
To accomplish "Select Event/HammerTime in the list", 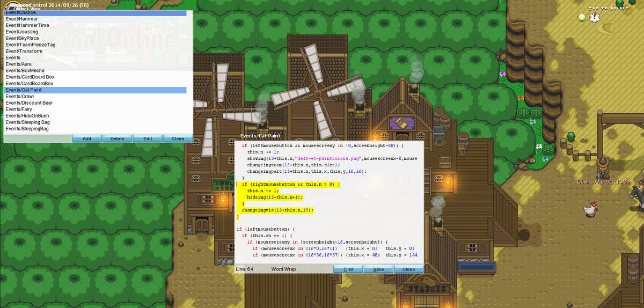I will [x=96, y=25].
